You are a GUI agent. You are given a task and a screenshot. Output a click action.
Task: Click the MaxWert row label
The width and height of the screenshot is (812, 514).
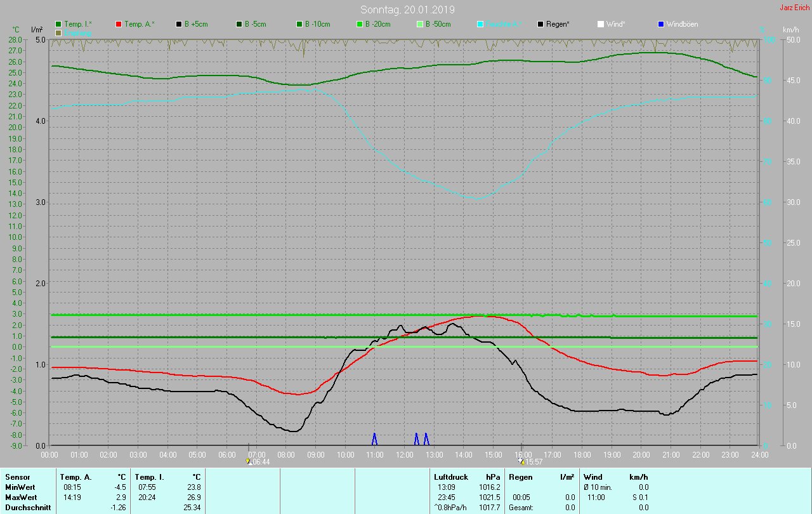[21, 498]
